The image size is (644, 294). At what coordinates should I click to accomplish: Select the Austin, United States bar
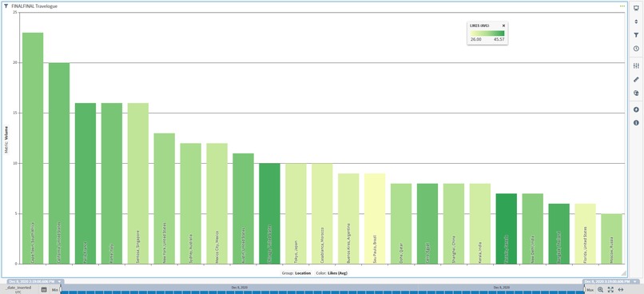click(x=243, y=209)
